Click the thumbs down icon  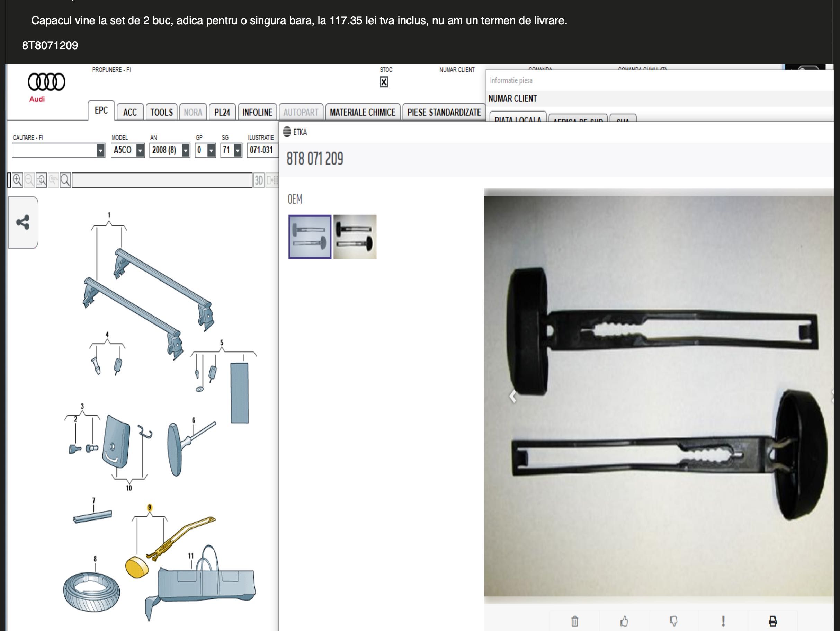tap(673, 622)
